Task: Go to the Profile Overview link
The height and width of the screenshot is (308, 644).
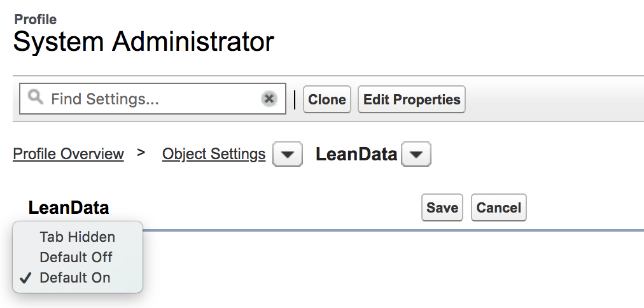Action: [68, 154]
